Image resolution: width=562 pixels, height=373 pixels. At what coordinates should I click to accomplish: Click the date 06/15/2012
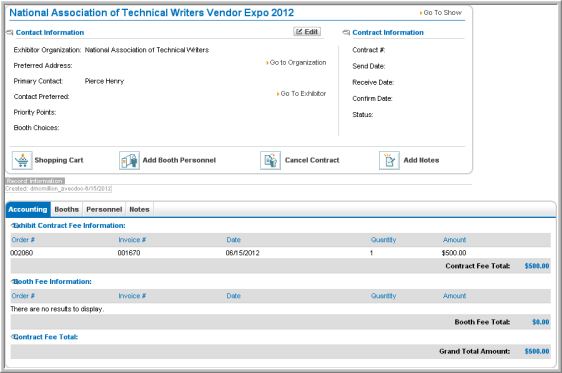[243, 253]
